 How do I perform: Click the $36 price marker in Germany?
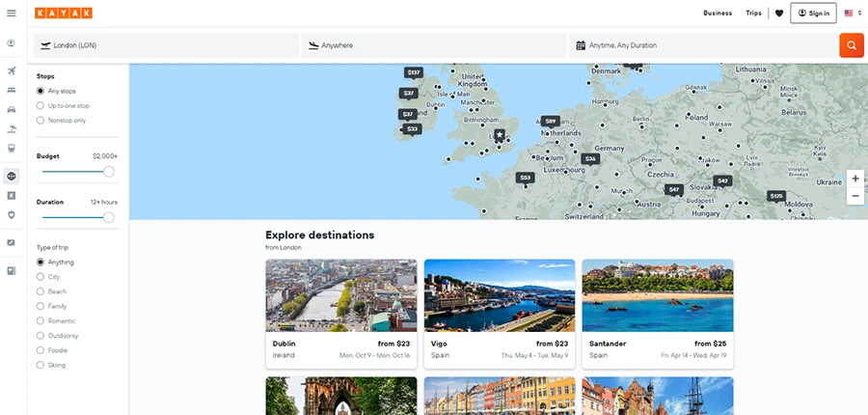(x=590, y=159)
